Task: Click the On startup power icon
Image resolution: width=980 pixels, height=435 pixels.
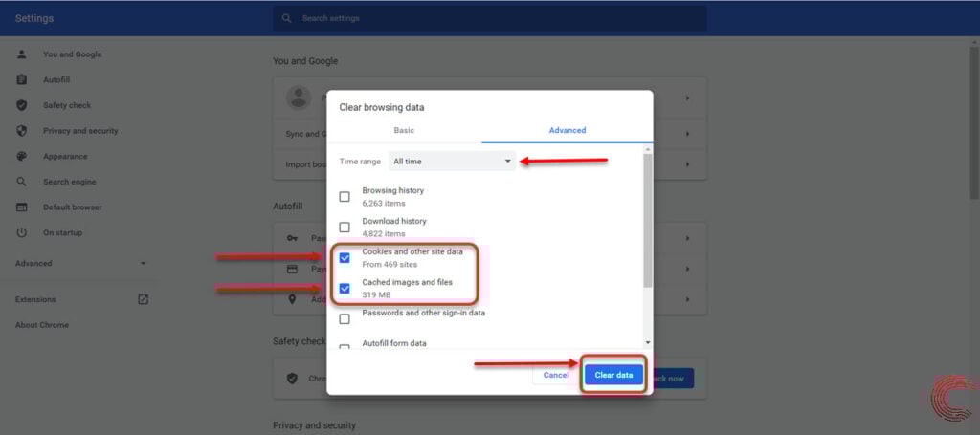Action: [22, 232]
